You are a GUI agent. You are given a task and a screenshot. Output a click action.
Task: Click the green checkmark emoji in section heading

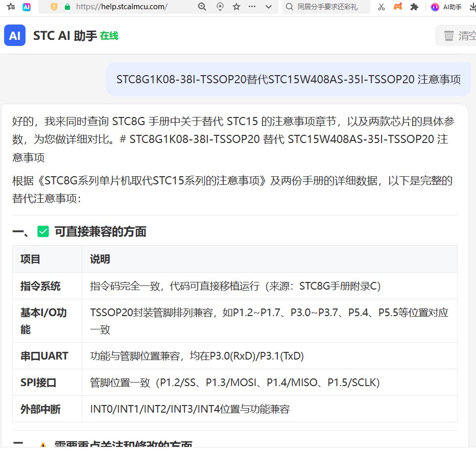click(43, 231)
